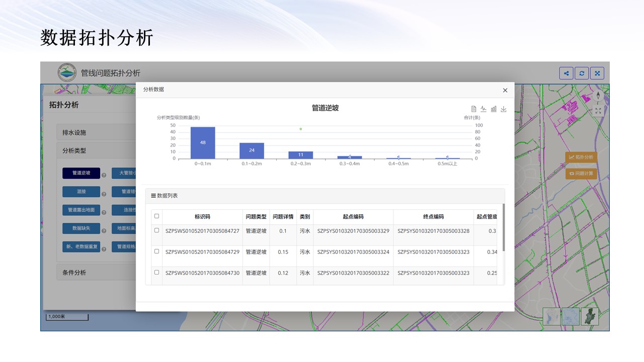
Task: Click the refresh icon in header
Action: [x=582, y=73]
